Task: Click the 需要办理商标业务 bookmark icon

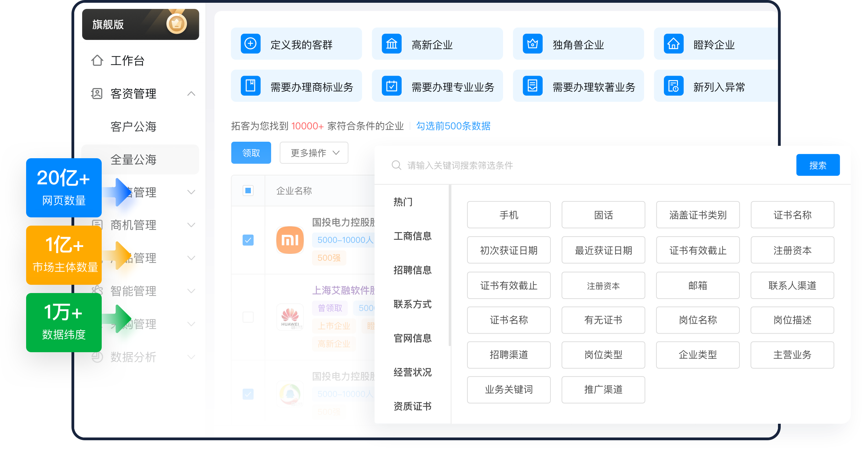Action: 251,86
